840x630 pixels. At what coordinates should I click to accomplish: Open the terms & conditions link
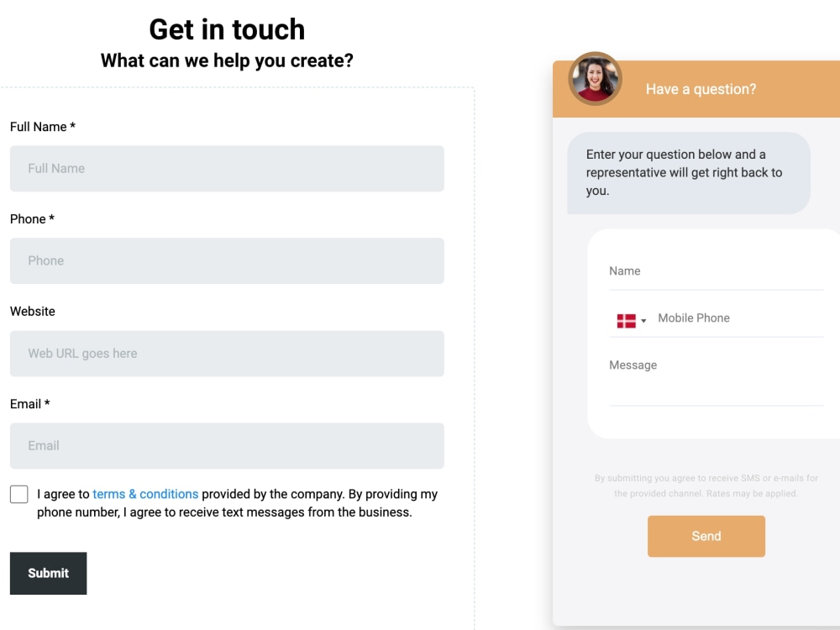tap(145, 494)
